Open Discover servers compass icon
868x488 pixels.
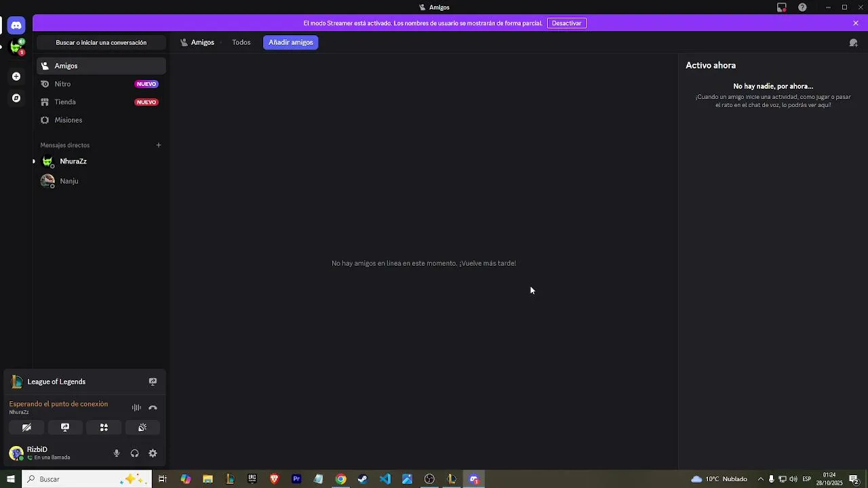click(16, 98)
